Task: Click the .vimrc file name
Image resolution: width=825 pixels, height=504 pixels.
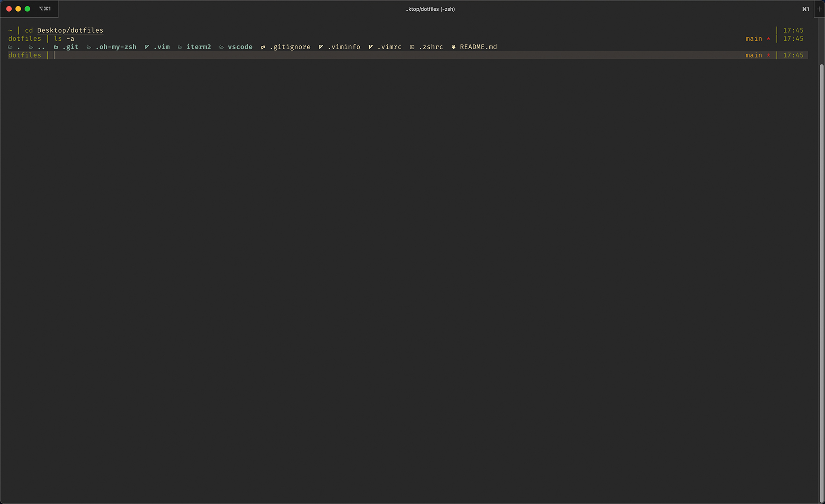Action: pos(390,47)
